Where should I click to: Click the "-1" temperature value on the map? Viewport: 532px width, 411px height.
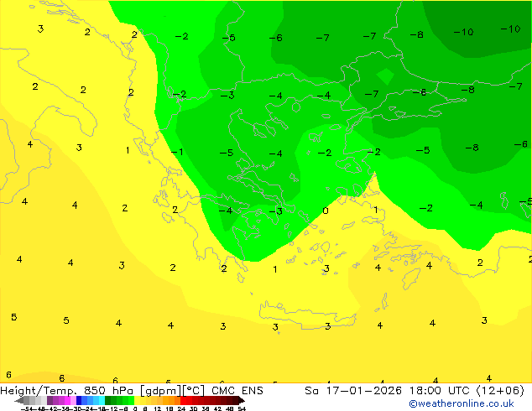click(177, 152)
